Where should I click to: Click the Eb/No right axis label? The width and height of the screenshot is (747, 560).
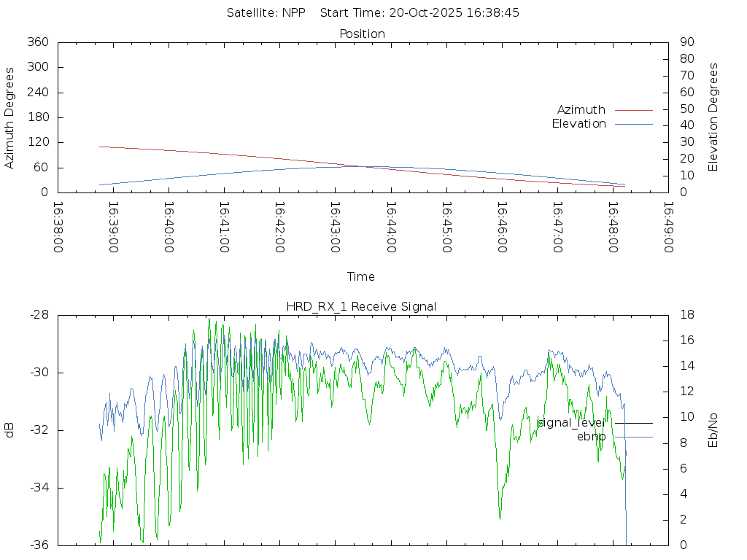tap(713, 430)
